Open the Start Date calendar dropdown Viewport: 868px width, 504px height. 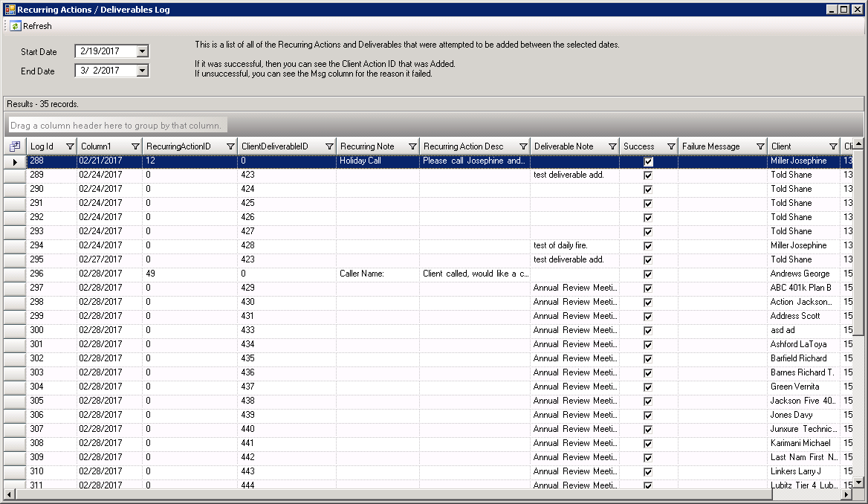coord(141,51)
